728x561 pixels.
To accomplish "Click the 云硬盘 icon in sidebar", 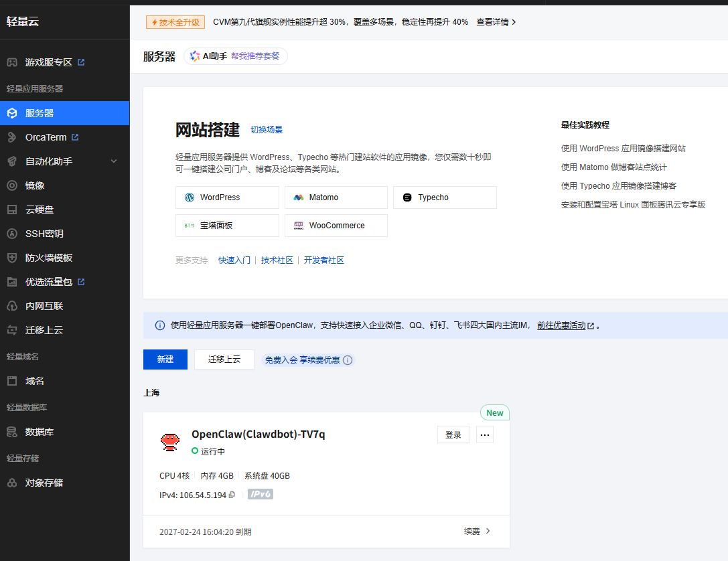I will click(x=12, y=210).
